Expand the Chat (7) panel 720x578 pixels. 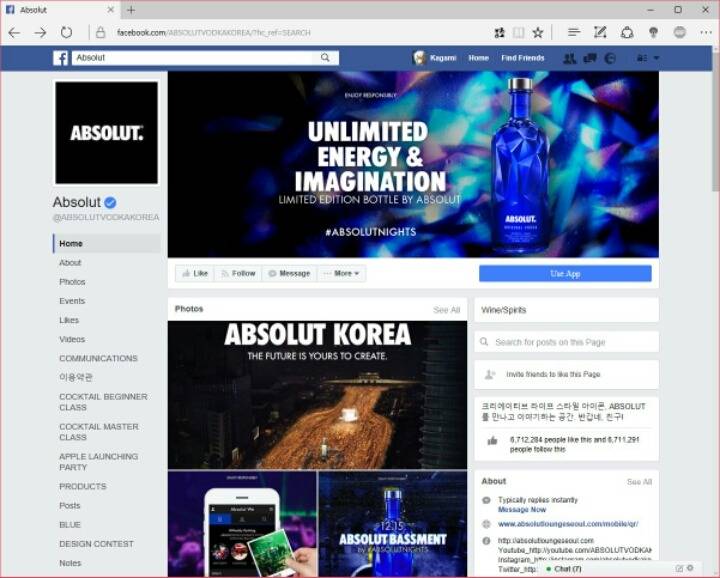(x=565, y=568)
